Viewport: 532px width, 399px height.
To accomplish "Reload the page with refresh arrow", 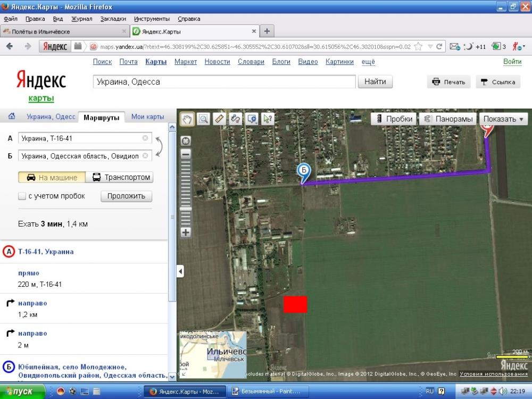I will pyautogui.click(x=439, y=46).
